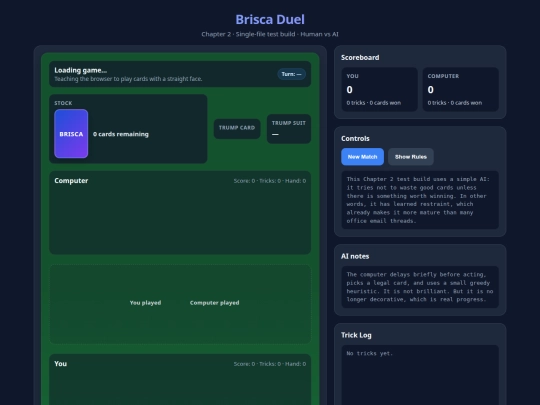Click the Computer player heading
Screen dimensions: 540x405
pyautogui.click(x=71, y=181)
